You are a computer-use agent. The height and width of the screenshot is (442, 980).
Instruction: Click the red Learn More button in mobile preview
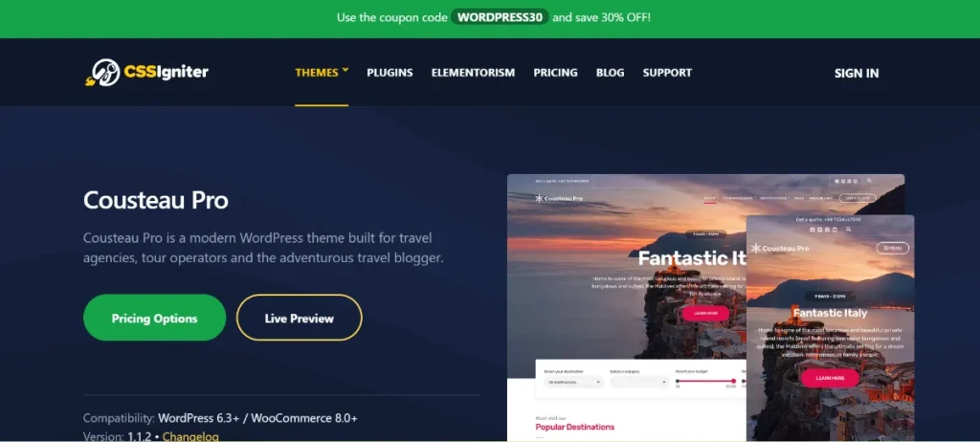pos(830,378)
